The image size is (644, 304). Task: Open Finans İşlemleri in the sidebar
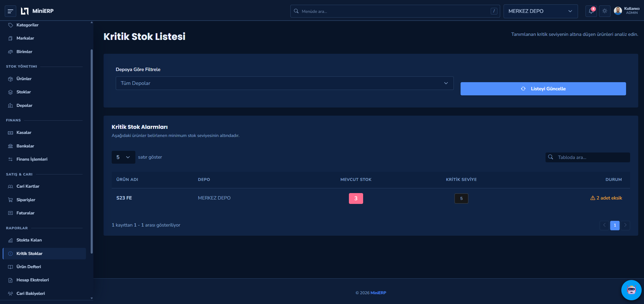[x=44, y=159]
